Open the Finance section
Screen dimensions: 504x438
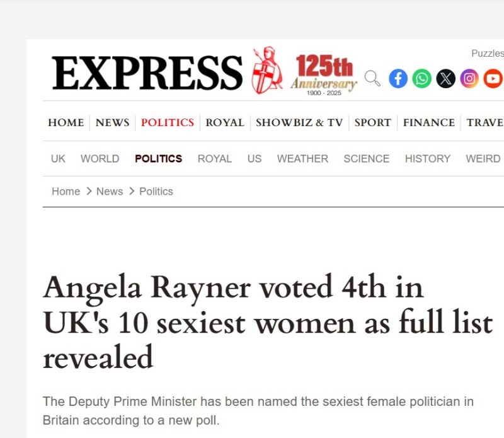click(429, 122)
